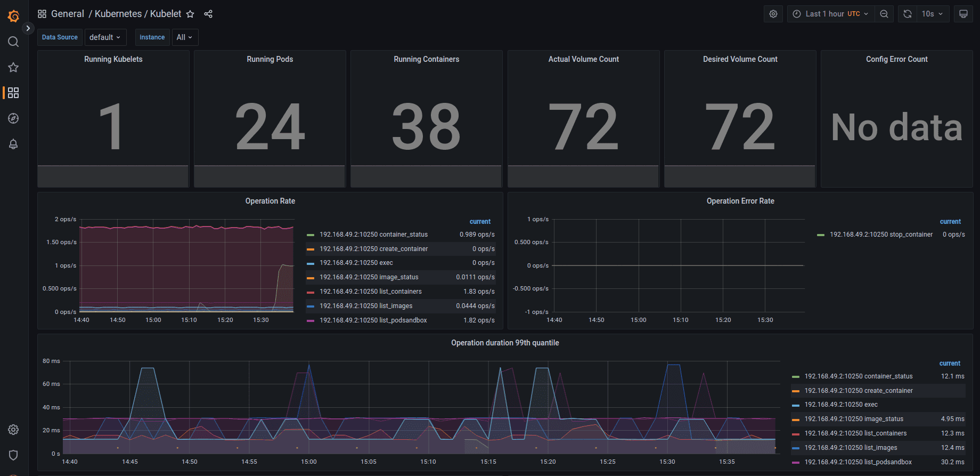Toggle image_status series in Operation Rate legend
980x476 pixels.
click(x=369, y=277)
